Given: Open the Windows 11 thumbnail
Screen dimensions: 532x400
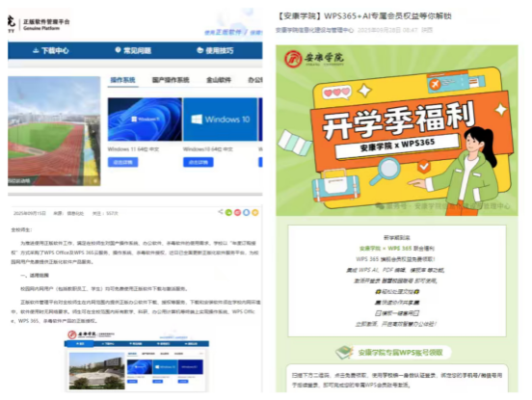Looking at the screenshot, I should [145, 120].
